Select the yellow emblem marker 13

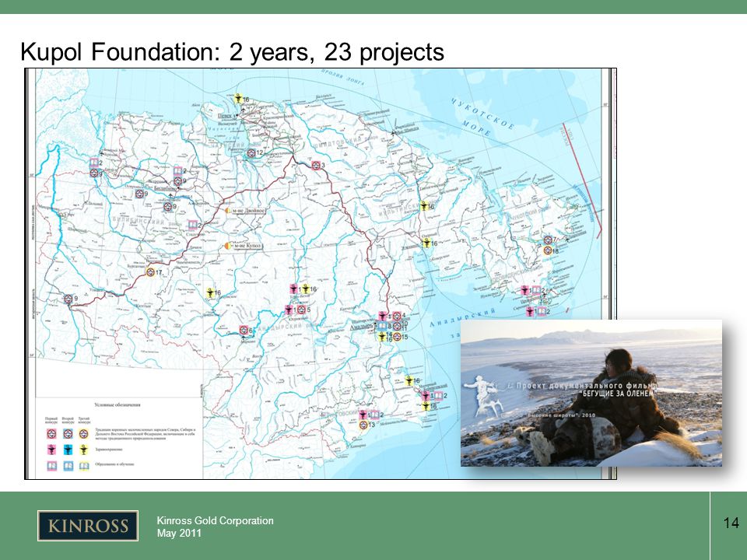[363, 425]
